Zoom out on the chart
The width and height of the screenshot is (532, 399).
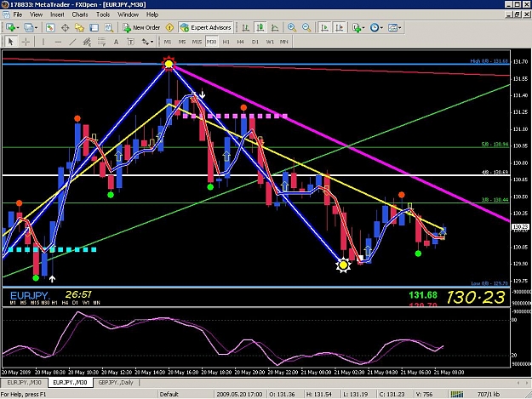[306, 27]
